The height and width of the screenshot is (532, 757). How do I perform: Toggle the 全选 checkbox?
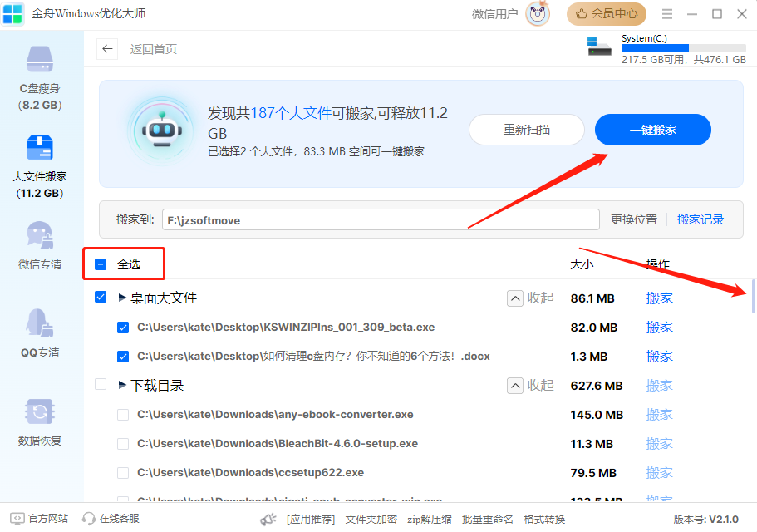101,264
